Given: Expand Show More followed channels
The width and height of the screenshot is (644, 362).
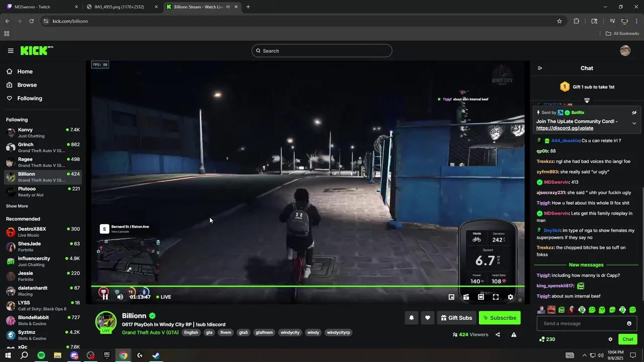Looking at the screenshot, I should click(17, 206).
